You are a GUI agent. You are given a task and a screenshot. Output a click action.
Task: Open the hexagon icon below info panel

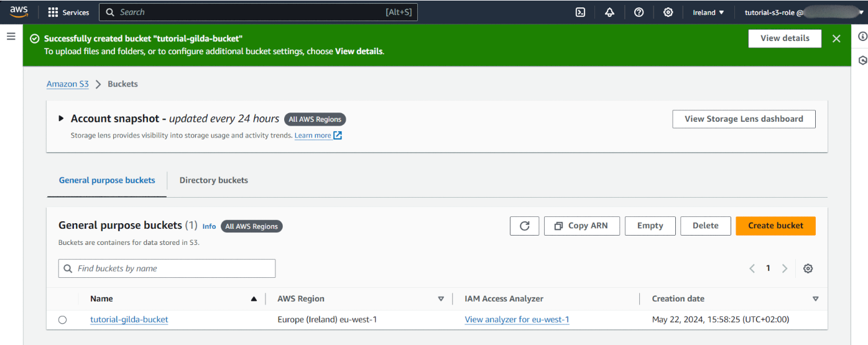862,60
